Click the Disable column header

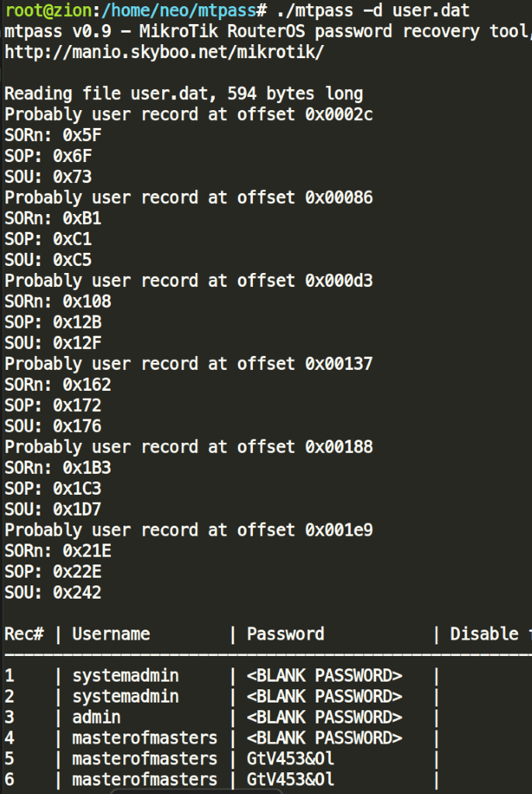coord(485,634)
